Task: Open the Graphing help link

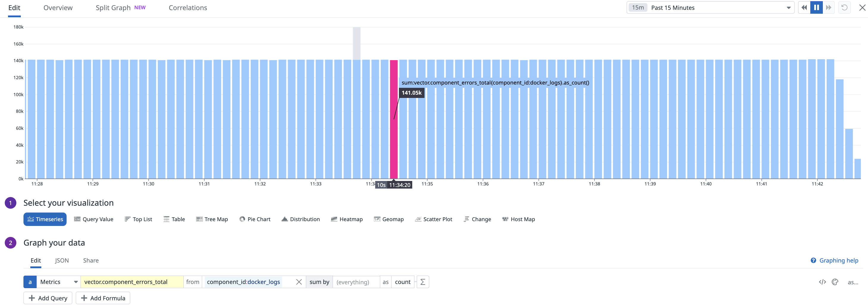Action: tap(838, 260)
